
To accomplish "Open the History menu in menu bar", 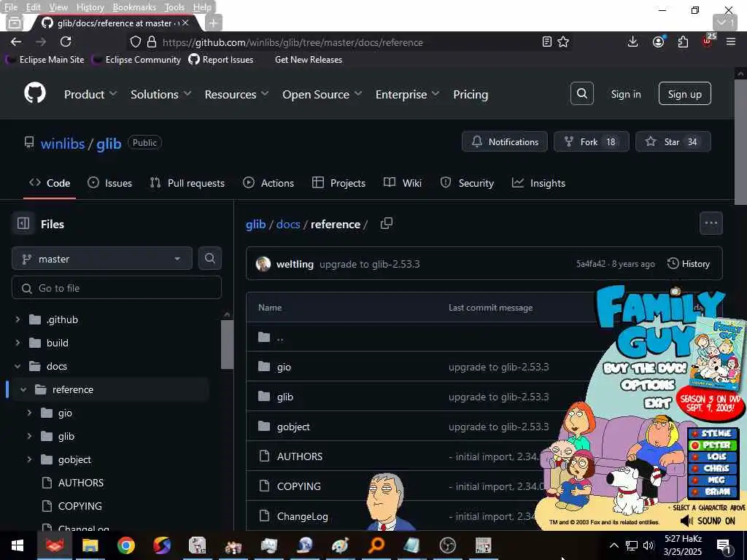I will coord(90,7).
